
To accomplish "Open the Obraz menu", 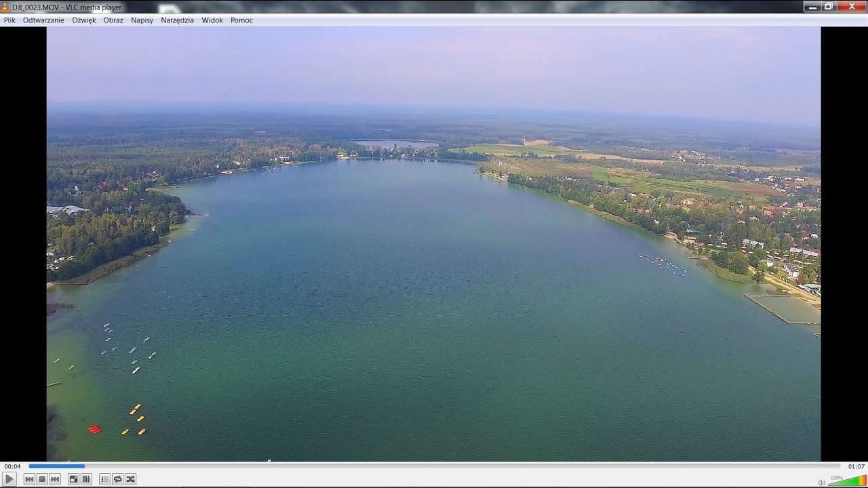I will pyautogui.click(x=113, y=20).
